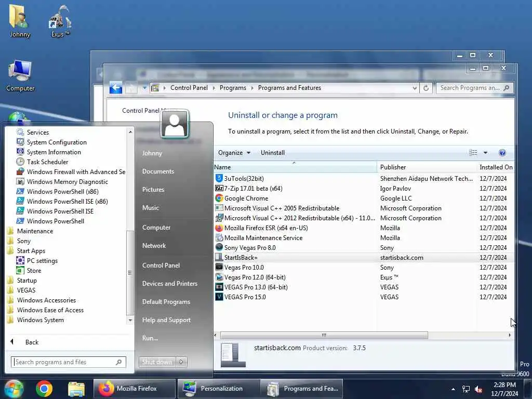Select Mozilla Firefox ESR entry
Image resolution: width=532 pixels, height=399 pixels.
[x=364, y=228]
